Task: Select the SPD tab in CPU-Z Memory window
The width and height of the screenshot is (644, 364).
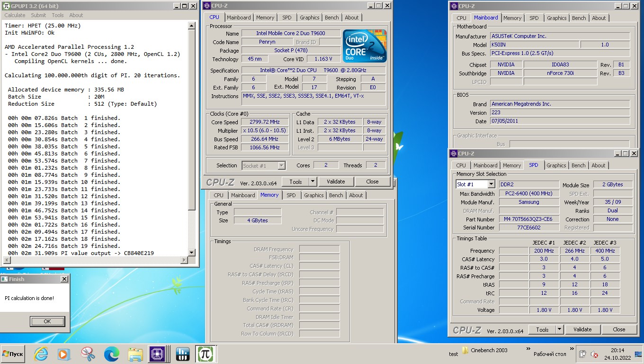Action: point(291,195)
